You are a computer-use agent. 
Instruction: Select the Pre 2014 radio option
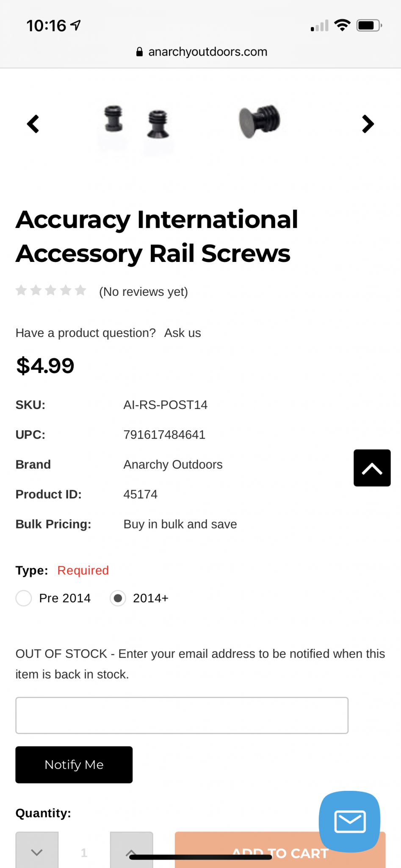pyautogui.click(x=24, y=598)
